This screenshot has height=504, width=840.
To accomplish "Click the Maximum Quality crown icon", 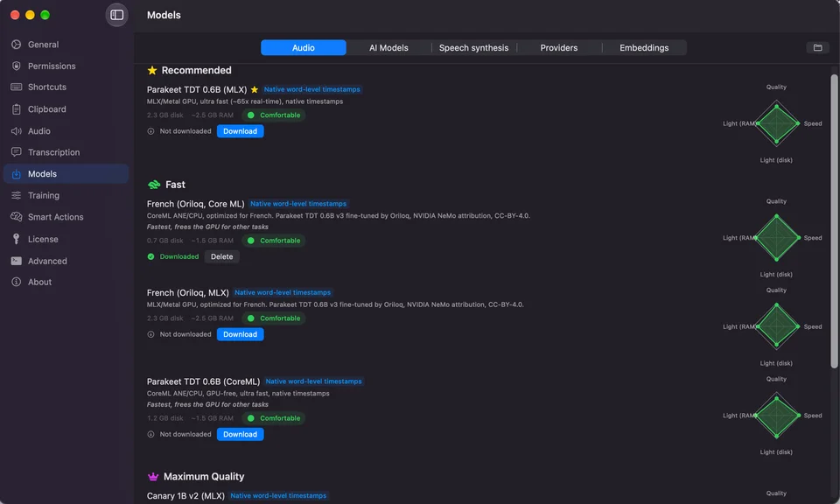I will point(153,477).
